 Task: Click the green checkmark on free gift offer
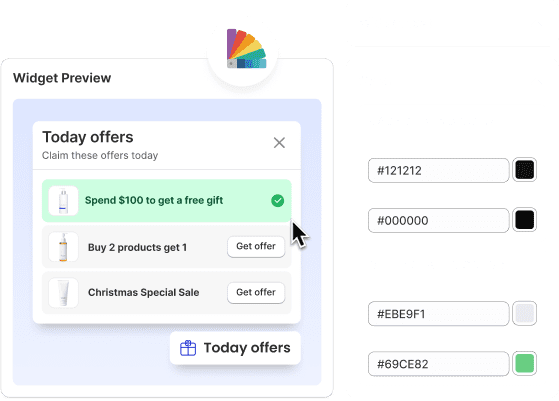[x=277, y=201]
